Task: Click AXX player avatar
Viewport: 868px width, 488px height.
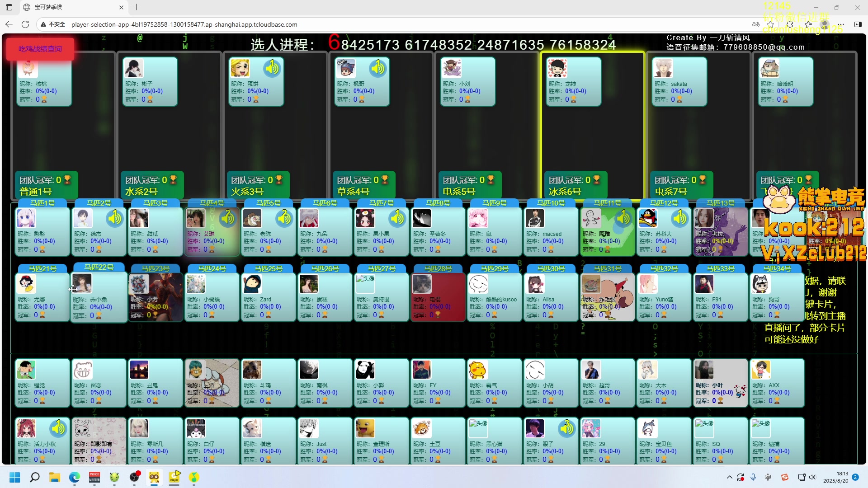Action: pos(761,370)
